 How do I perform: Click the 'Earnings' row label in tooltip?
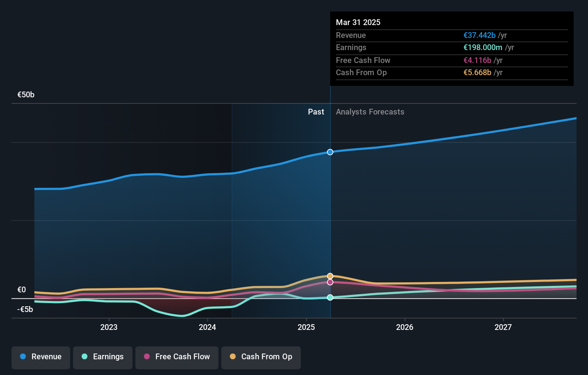coord(351,48)
